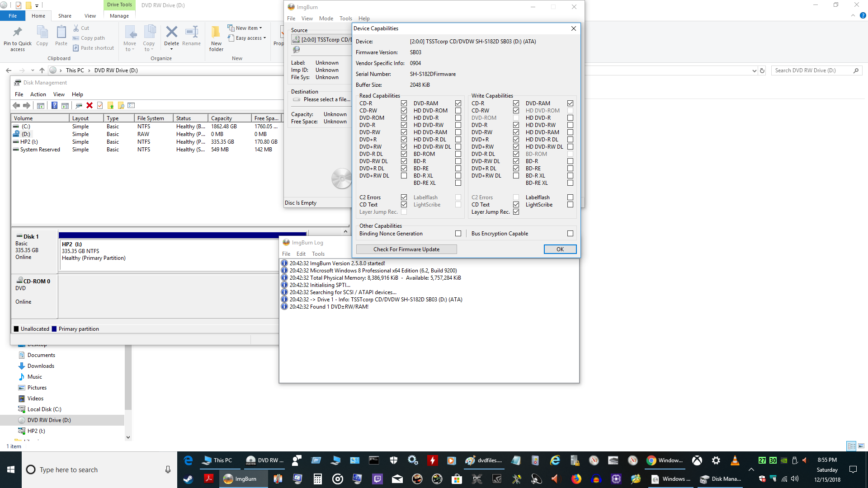Click the connect drive icon in Disk Management toolbar
This screenshot has width=868, height=488.
(79, 105)
